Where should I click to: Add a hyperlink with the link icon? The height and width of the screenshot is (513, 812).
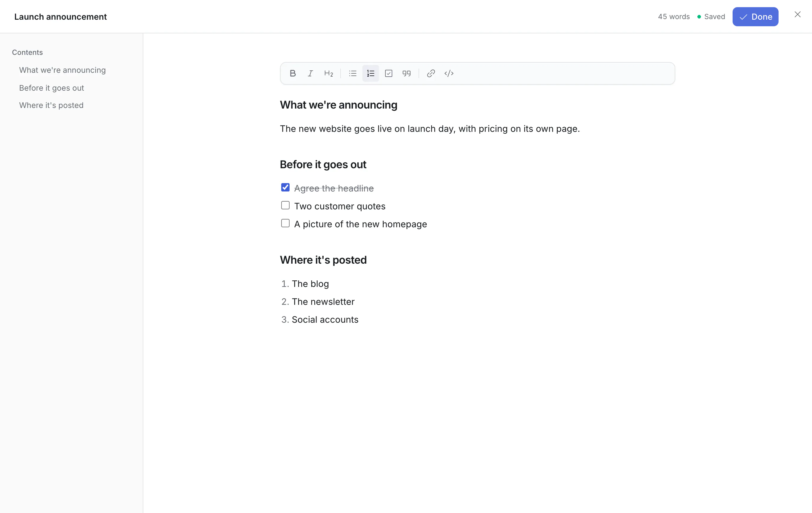pos(430,73)
